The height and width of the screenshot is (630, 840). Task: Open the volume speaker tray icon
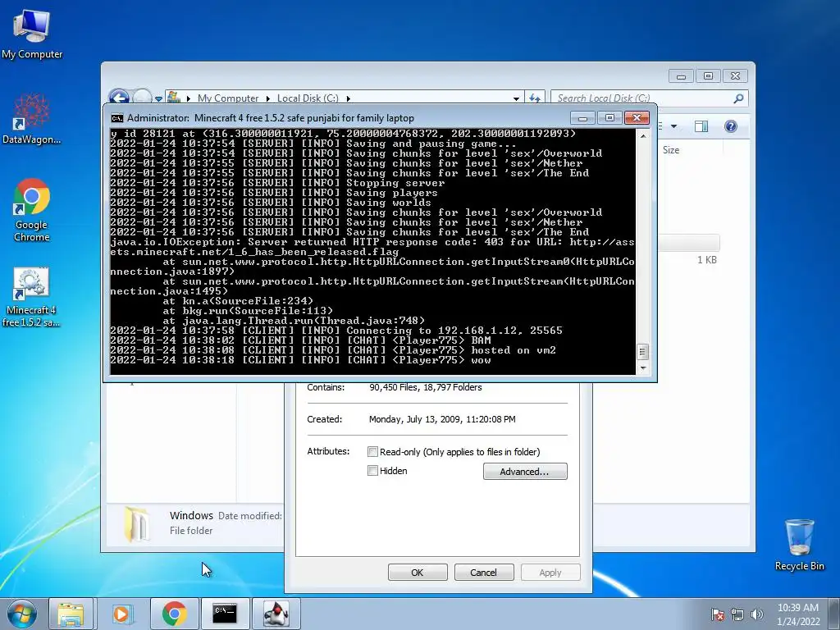click(x=756, y=614)
